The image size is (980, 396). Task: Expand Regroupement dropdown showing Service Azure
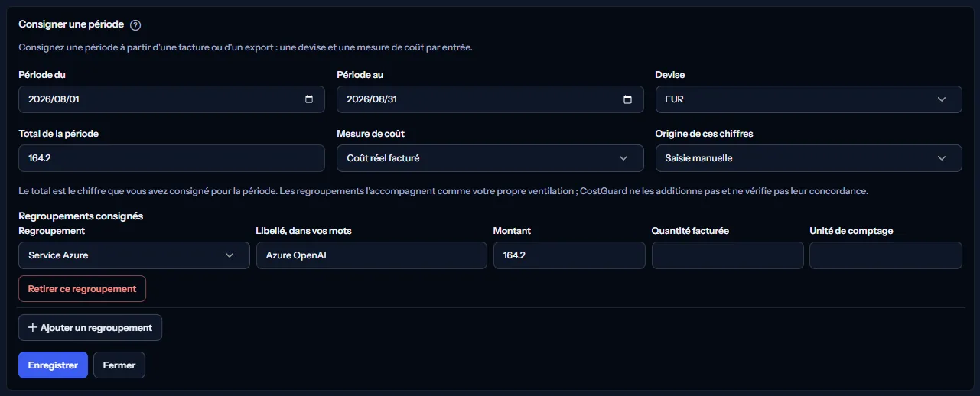(x=134, y=255)
